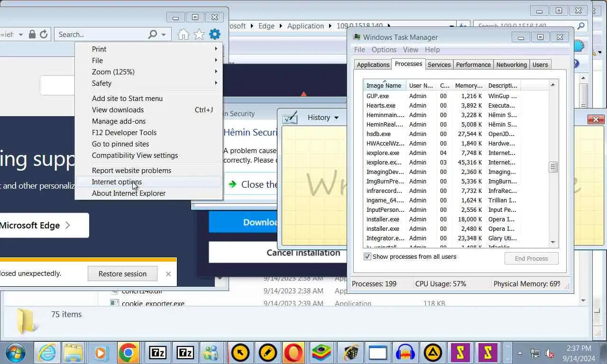Click the magnifier icon in IE search box
607x364 pixels.
[x=153, y=34]
